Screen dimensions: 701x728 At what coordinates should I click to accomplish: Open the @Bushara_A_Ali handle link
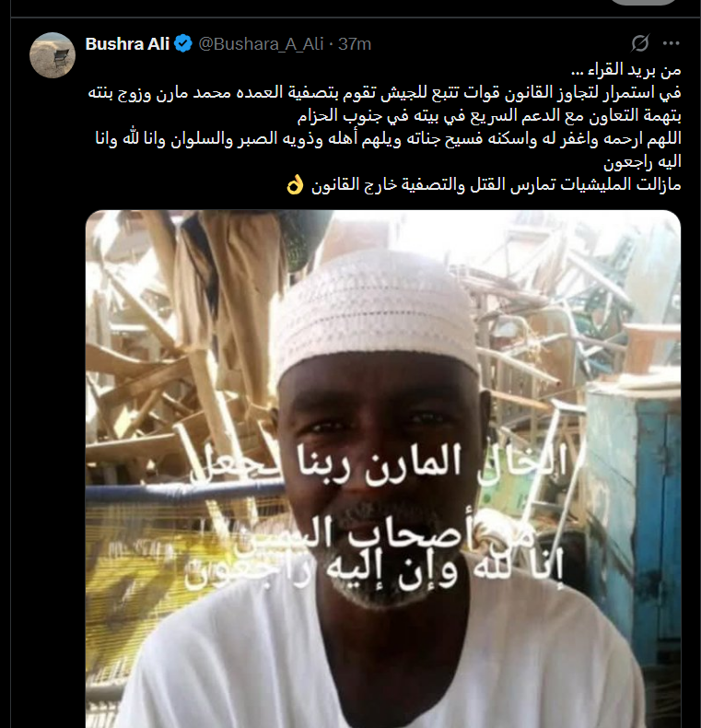(x=261, y=43)
